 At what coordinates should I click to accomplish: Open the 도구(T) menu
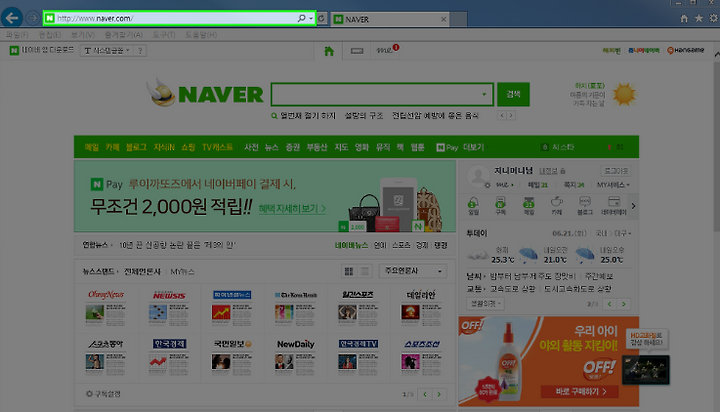point(164,35)
